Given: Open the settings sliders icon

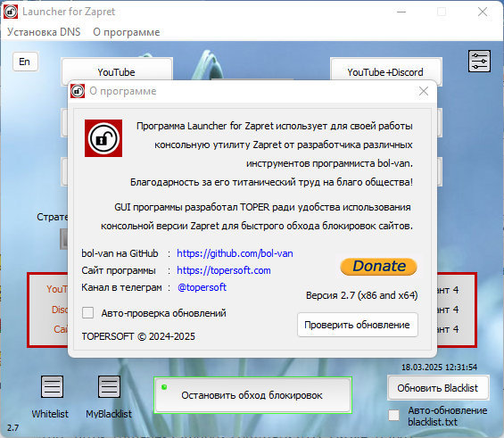Looking at the screenshot, I should point(479,61).
